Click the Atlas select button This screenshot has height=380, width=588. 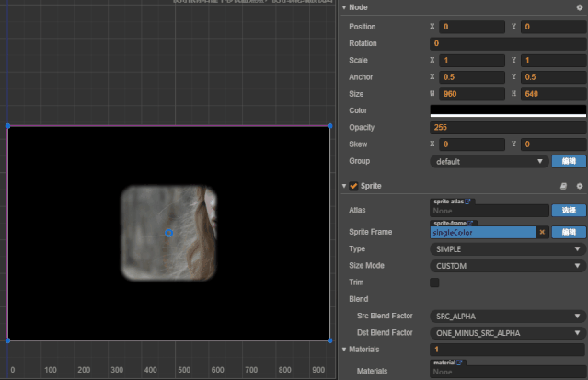[569, 211]
